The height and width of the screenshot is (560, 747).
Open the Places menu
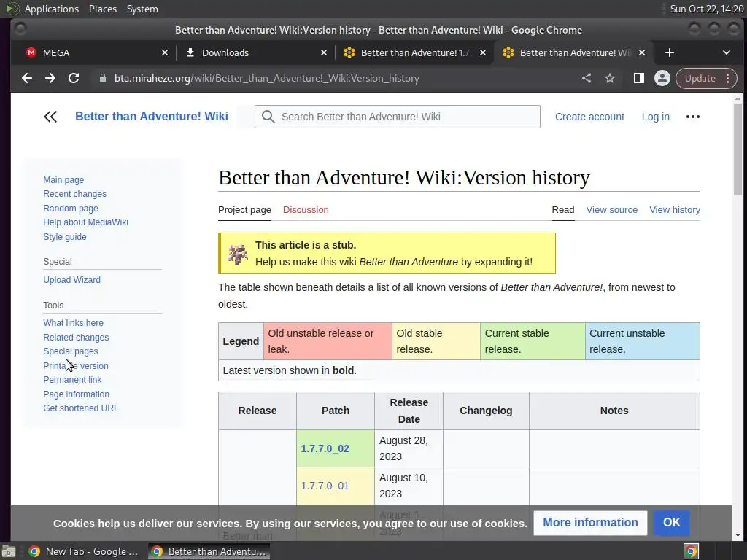pyautogui.click(x=102, y=9)
